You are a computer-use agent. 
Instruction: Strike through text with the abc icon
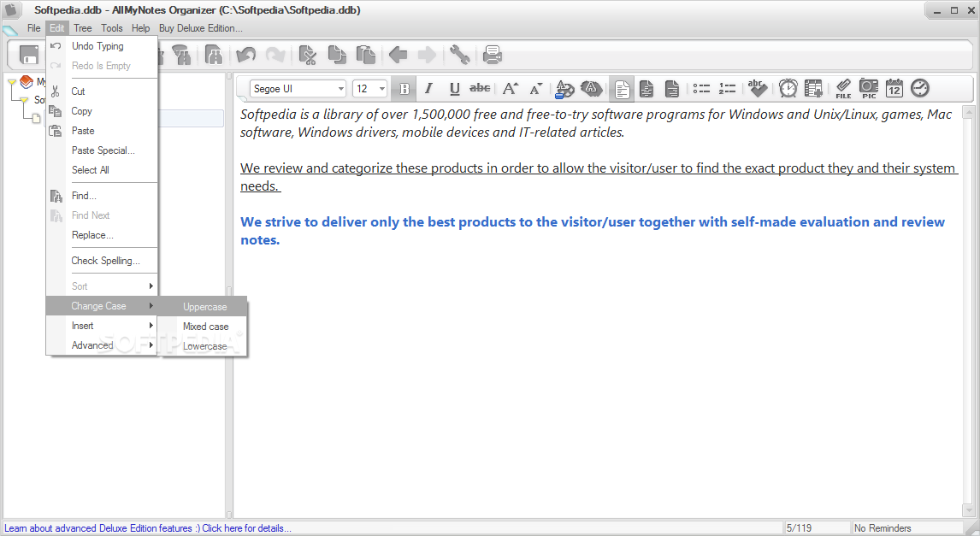[480, 89]
